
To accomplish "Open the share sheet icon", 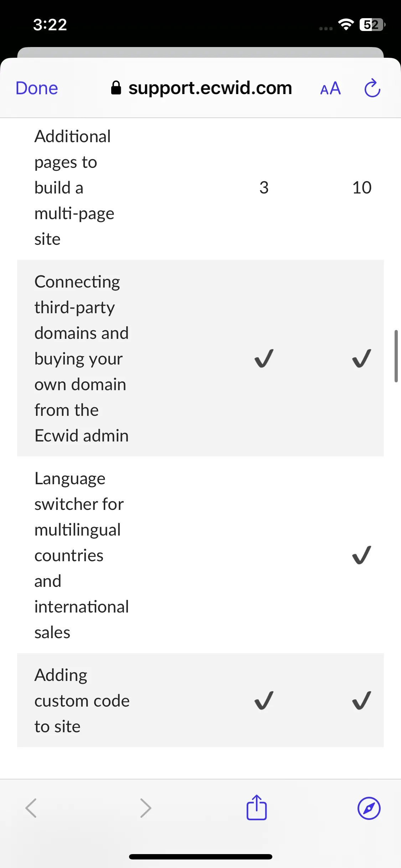I will click(x=257, y=807).
